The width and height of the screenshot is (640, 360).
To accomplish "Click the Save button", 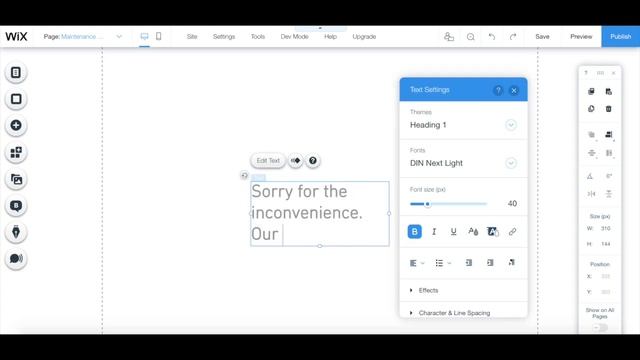I will click(x=542, y=37).
